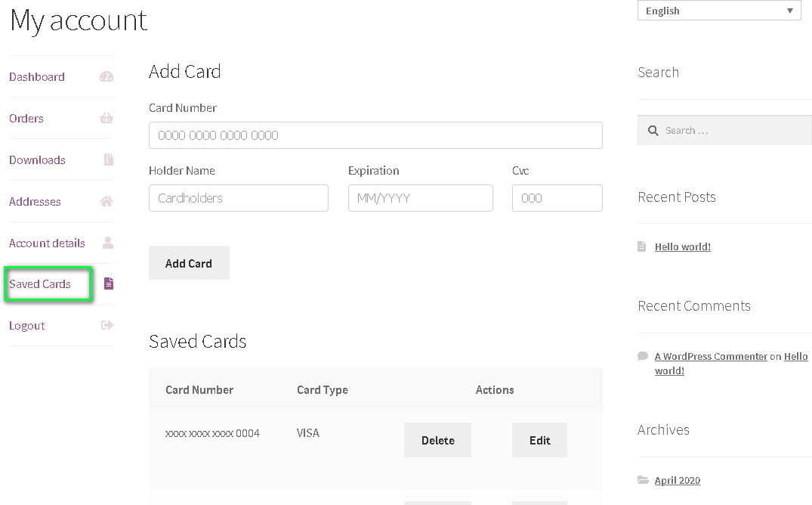This screenshot has height=505, width=812.
Task: Select the Expiration MM/YYYY field
Action: coord(420,198)
